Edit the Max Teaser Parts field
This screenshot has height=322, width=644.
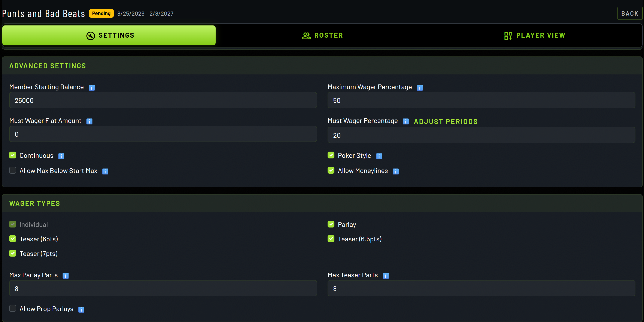tap(481, 289)
